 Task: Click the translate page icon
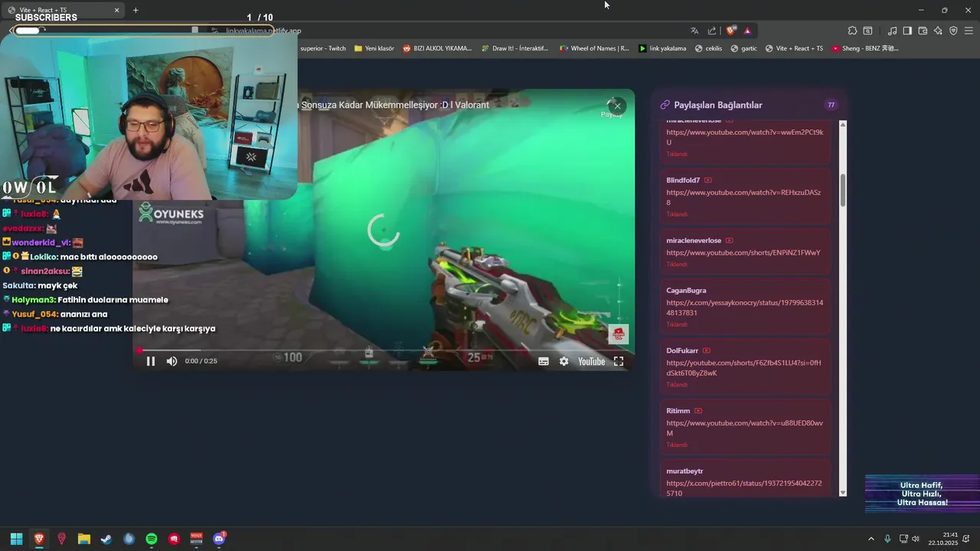coord(694,31)
